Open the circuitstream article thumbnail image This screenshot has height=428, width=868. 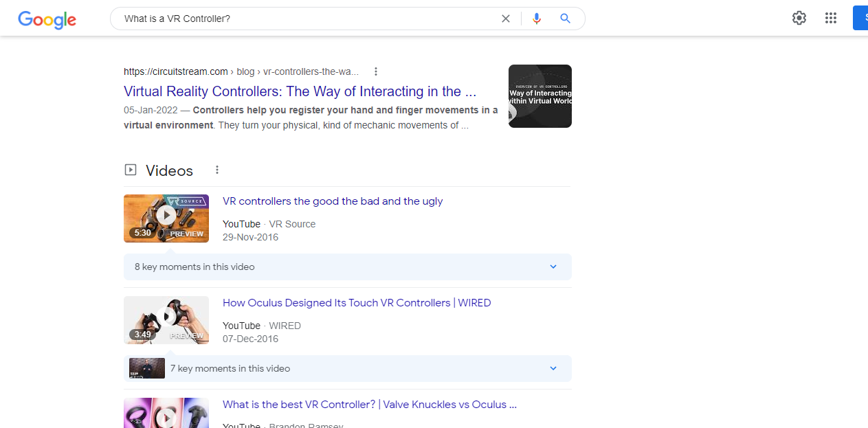(x=540, y=96)
